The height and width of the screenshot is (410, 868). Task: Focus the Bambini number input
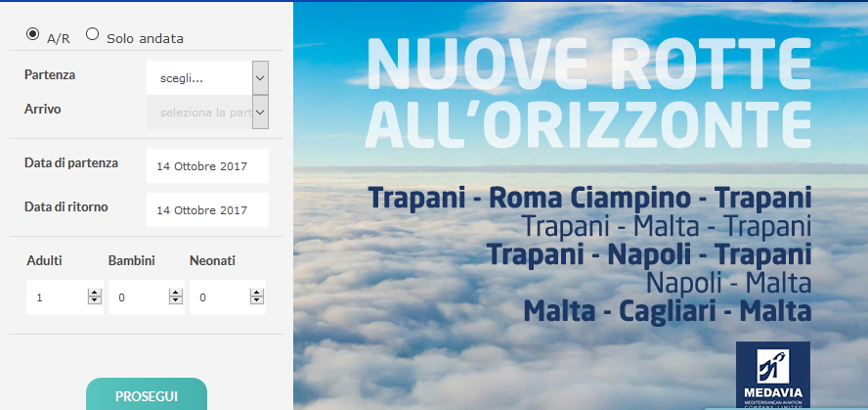[x=139, y=297]
